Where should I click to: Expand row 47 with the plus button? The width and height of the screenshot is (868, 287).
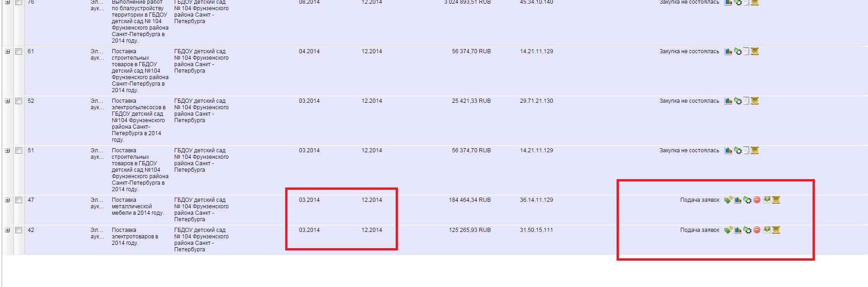point(7,200)
